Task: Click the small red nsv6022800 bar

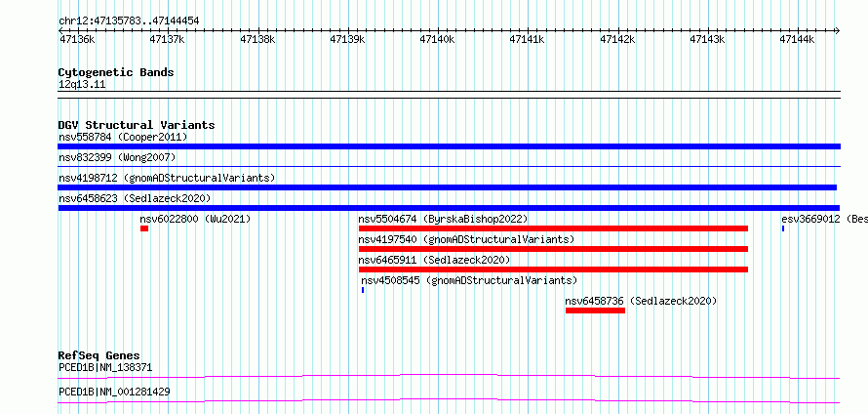Action: tap(144, 228)
